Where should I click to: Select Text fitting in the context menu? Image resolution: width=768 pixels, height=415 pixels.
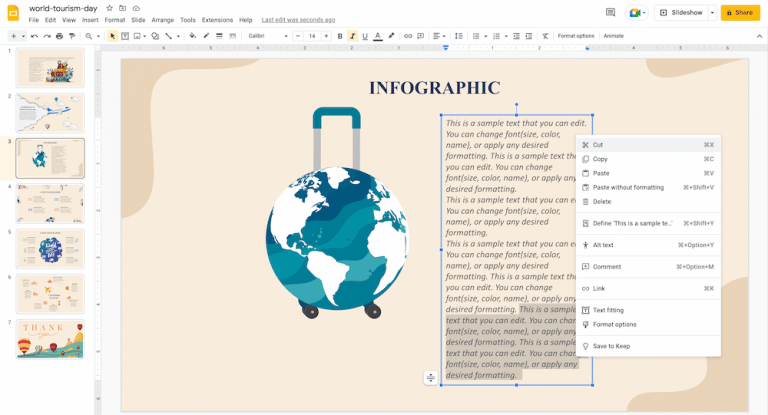pyautogui.click(x=648, y=310)
